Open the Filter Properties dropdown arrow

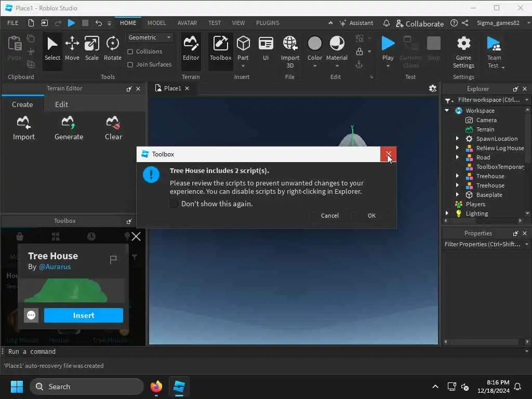coord(527,244)
